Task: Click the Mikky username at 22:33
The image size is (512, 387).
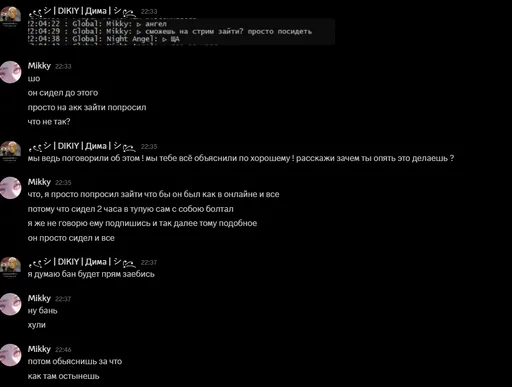Action: (x=39, y=66)
